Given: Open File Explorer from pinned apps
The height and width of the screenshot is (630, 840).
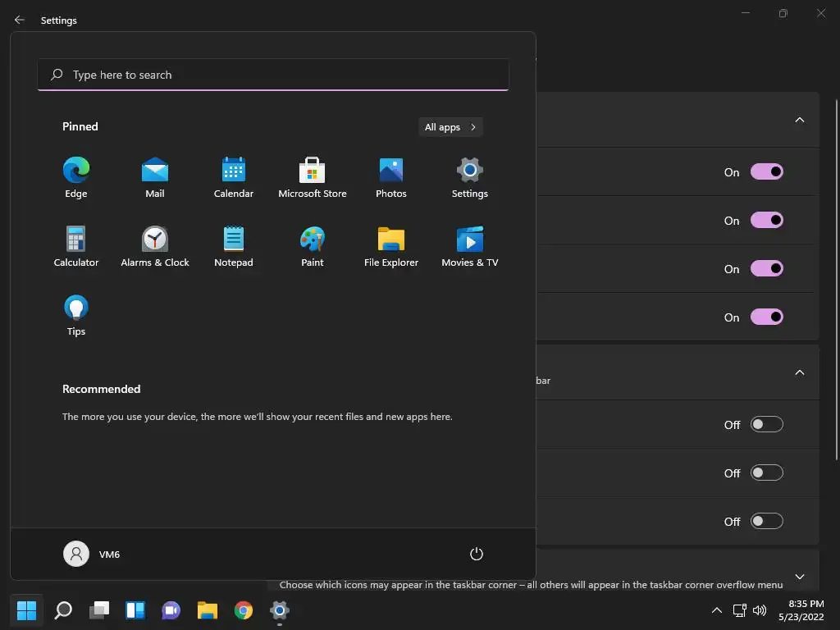Looking at the screenshot, I should point(391,246).
